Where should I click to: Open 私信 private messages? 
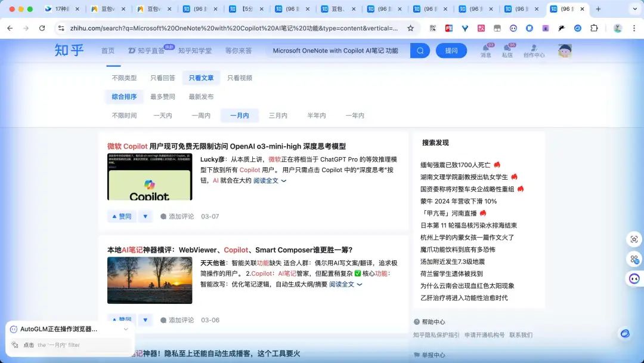[507, 50]
